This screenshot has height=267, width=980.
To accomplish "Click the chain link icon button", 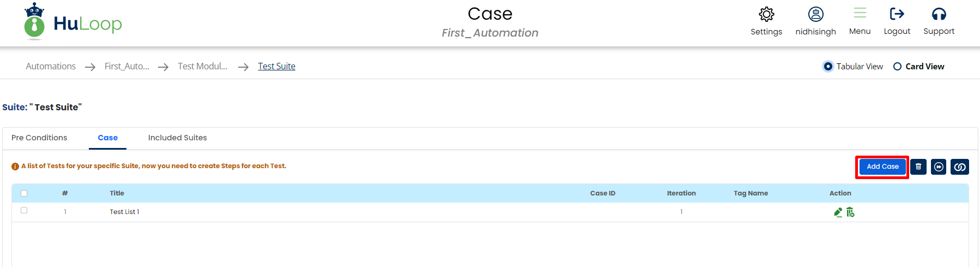I will coord(959,167).
